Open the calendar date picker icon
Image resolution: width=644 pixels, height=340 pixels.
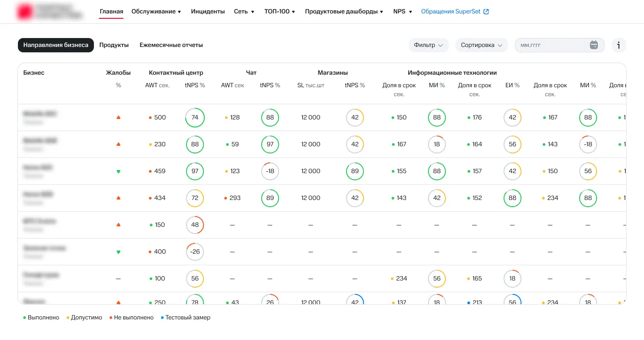pos(593,45)
